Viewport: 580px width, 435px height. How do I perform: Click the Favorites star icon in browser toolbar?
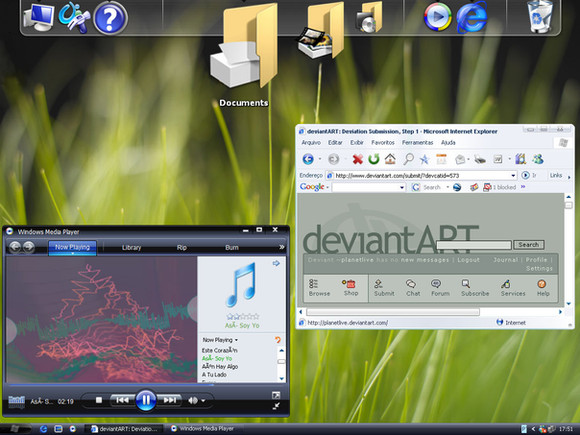[x=424, y=159]
